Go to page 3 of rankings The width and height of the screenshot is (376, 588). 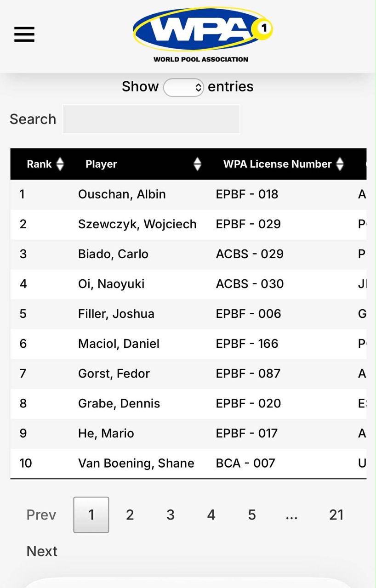click(171, 515)
